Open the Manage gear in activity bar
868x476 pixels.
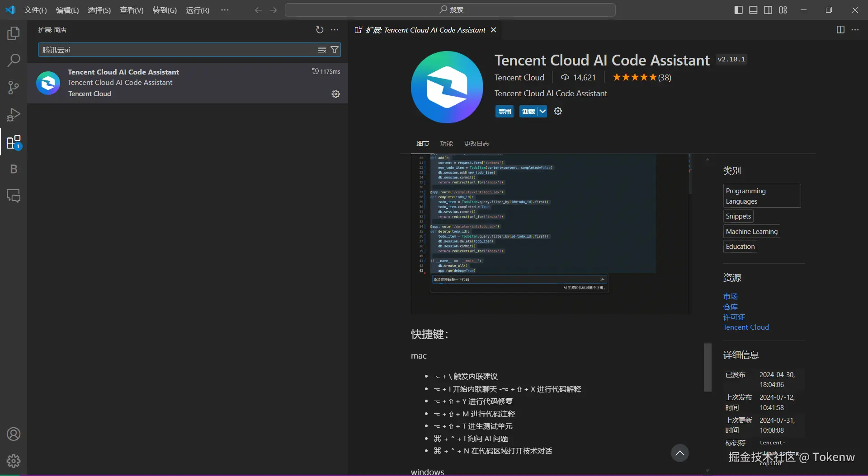(x=14, y=461)
